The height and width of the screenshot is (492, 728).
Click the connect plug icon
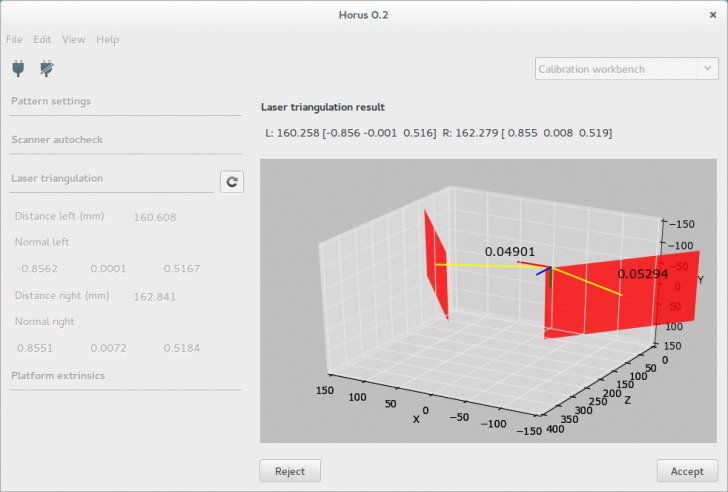(x=18, y=69)
